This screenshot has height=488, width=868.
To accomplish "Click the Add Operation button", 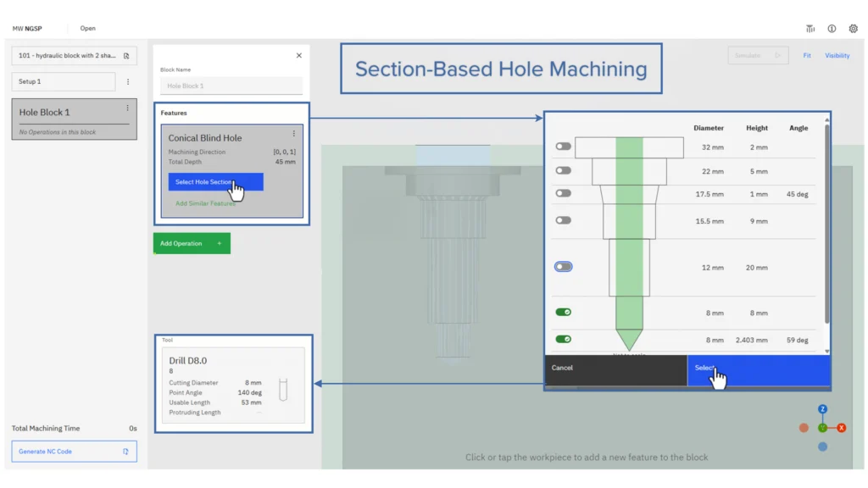I will 192,243.
